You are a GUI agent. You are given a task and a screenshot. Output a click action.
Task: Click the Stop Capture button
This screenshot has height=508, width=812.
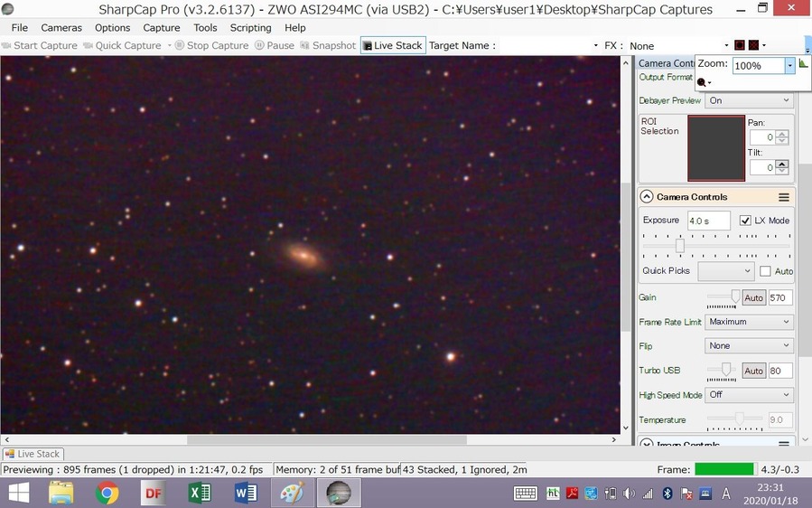pyautogui.click(x=211, y=45)
